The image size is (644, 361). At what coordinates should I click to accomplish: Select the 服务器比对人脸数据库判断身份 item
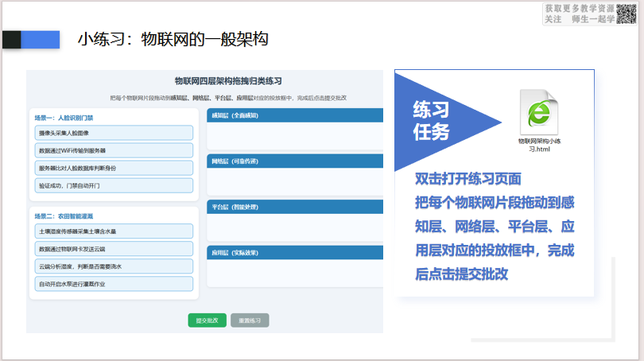pyautogui.click(x=114, y=168)
